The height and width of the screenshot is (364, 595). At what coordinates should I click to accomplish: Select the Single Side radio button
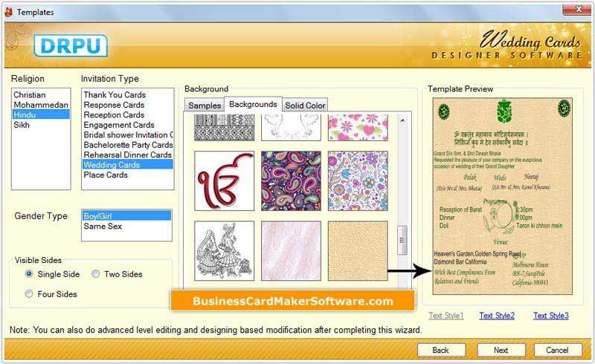point(29,274)
